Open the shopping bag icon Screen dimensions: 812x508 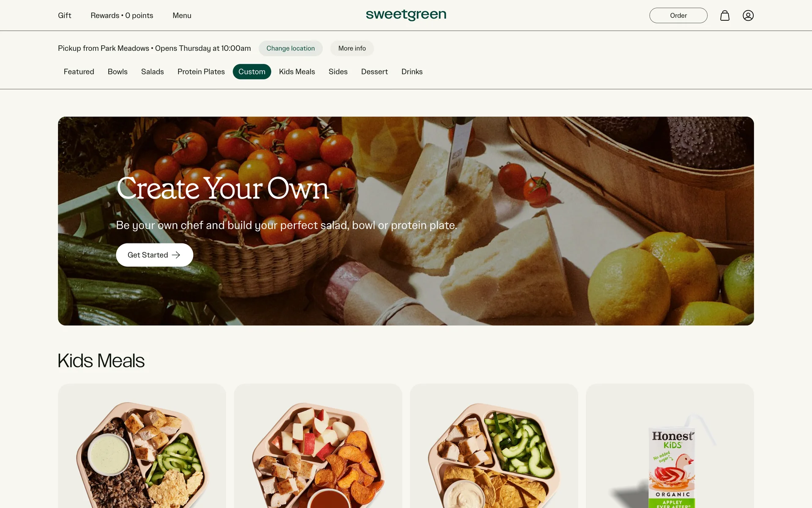point(725,16)
